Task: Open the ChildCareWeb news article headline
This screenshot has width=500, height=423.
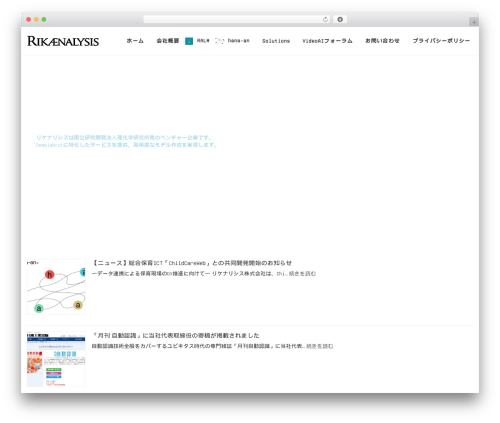Action: pyautogui.click(x=192, y=263)
